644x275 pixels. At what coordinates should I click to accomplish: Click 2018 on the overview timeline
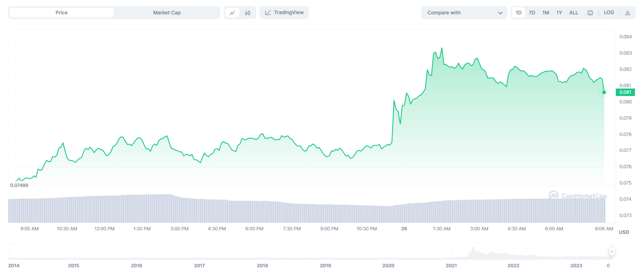pyautogui.click(x=263, y=266)
